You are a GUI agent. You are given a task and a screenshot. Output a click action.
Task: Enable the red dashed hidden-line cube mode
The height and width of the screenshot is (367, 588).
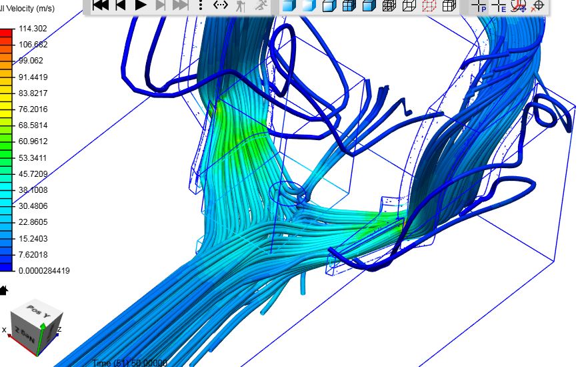pos(429,5)
